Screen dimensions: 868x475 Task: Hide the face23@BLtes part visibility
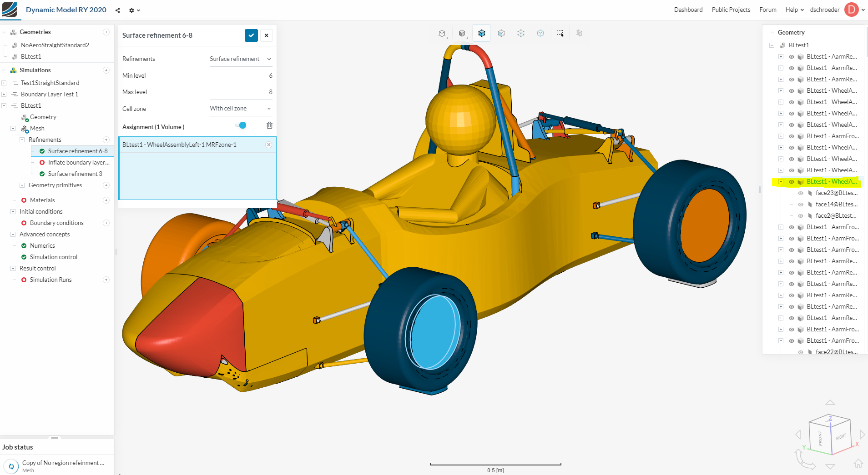[x=800, y=193]
